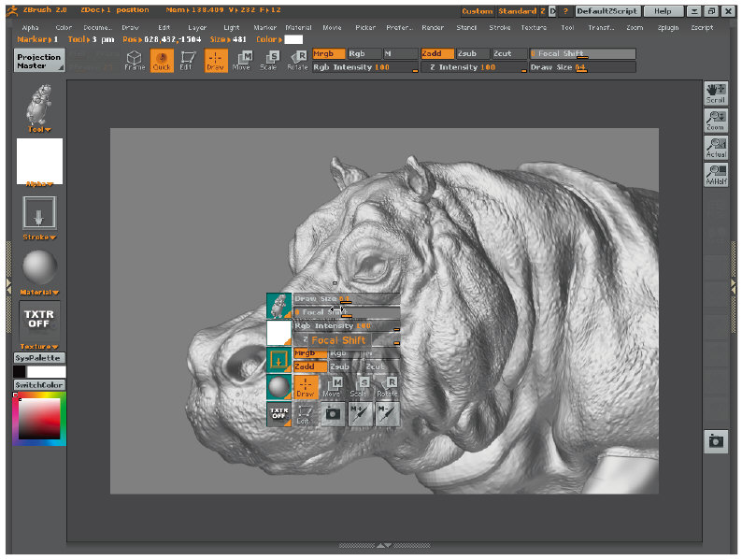Open the Render menu
742x560 pixels.
433,28
